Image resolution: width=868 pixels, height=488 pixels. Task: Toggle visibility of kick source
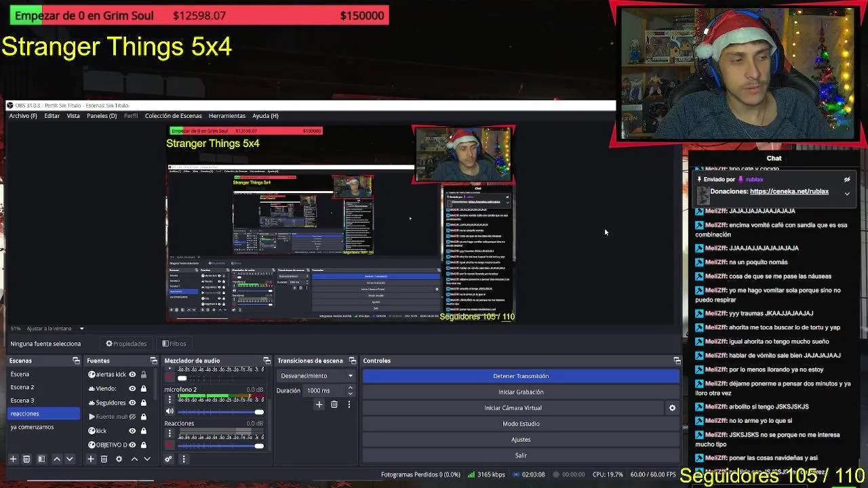coord(132,430)
